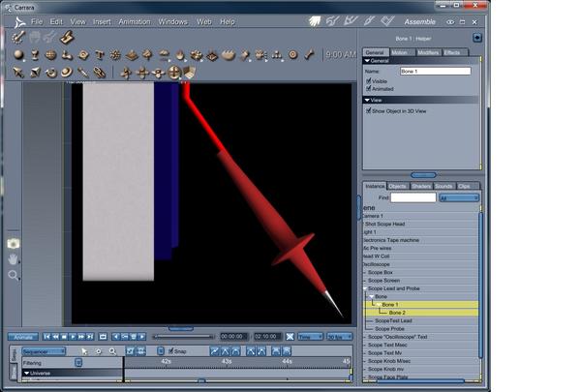Click the Animate button
The width and height of the screenshot is (581, 392).
tap(23, 337)
